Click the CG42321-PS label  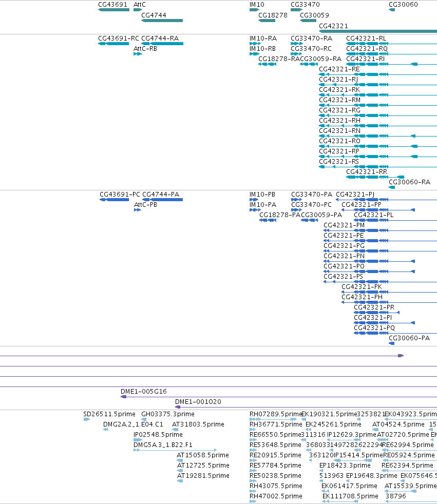[x=343, y=277]
